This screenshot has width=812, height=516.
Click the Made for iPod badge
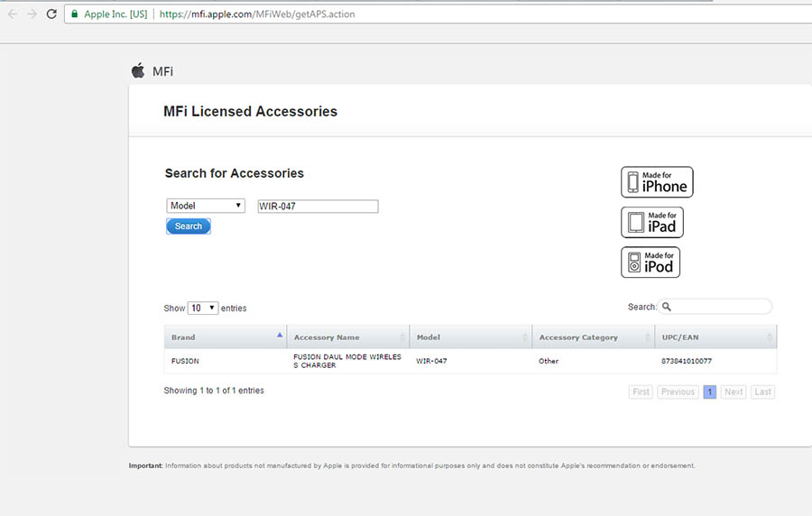pyautogui.click(x=651, y=262)
